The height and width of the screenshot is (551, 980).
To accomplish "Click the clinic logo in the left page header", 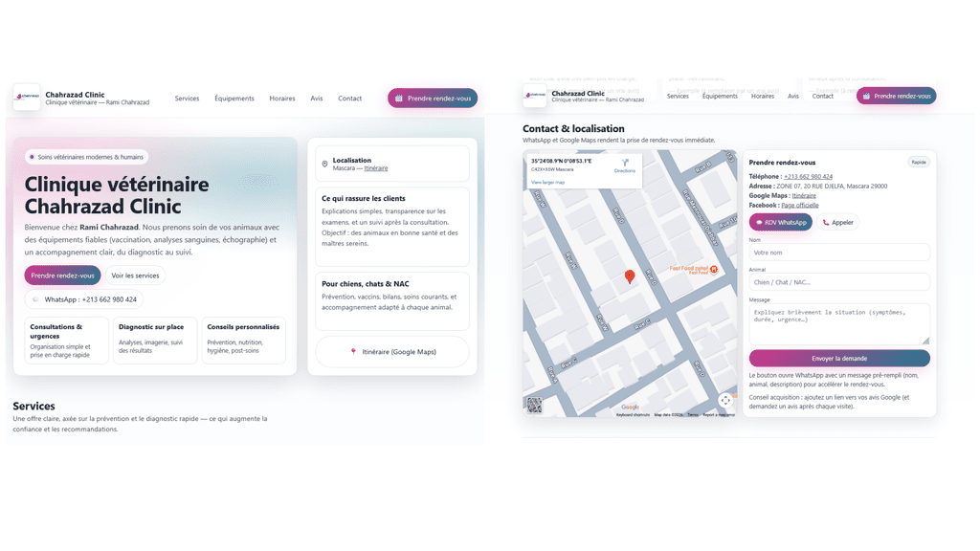I will 26,97.
